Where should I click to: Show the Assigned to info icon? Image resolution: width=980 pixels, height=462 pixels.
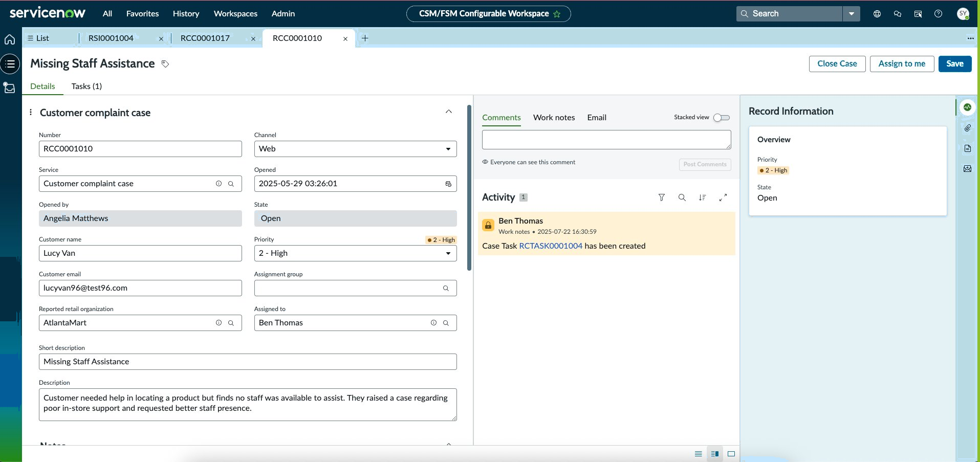433,323
